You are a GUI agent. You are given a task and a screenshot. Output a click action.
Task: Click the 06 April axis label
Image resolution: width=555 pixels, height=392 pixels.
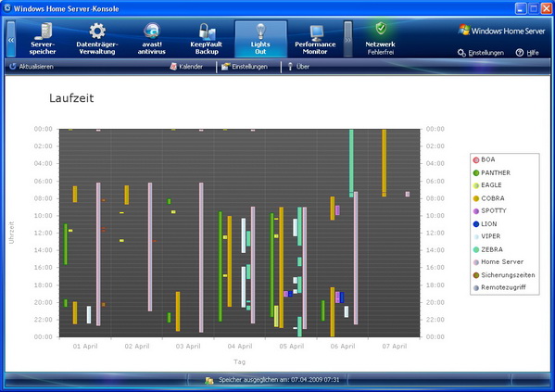click(343, 347)
